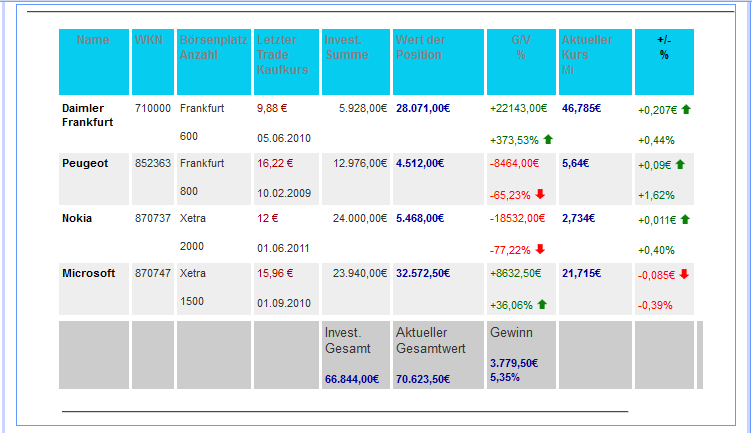Screen dimensions: 752x433
Task: Select the Name column header
Action: point(93,40)
